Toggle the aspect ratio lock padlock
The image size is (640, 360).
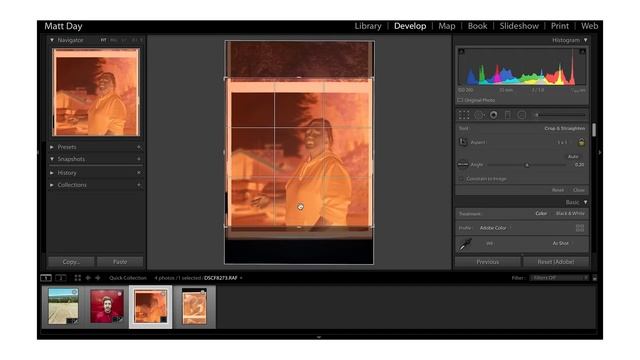click(581, 142)
